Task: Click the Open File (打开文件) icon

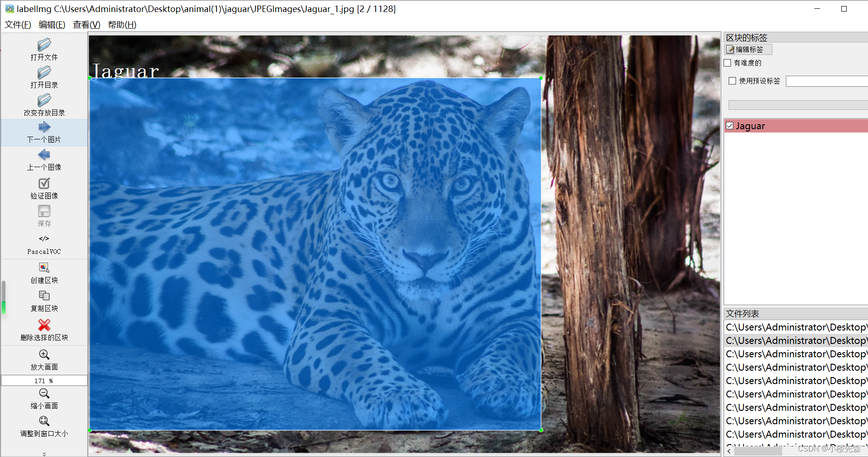Action: [44, 45]
